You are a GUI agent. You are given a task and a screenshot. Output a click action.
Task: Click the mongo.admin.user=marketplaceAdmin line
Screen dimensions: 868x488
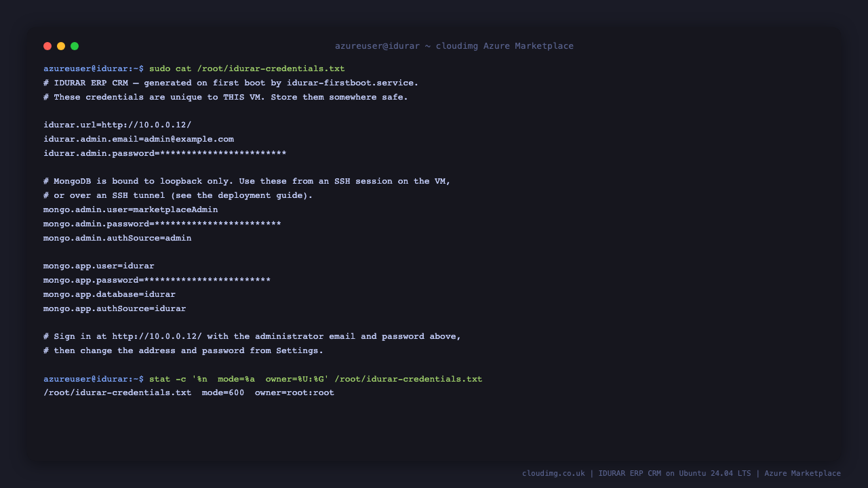(x=131, y=209)
